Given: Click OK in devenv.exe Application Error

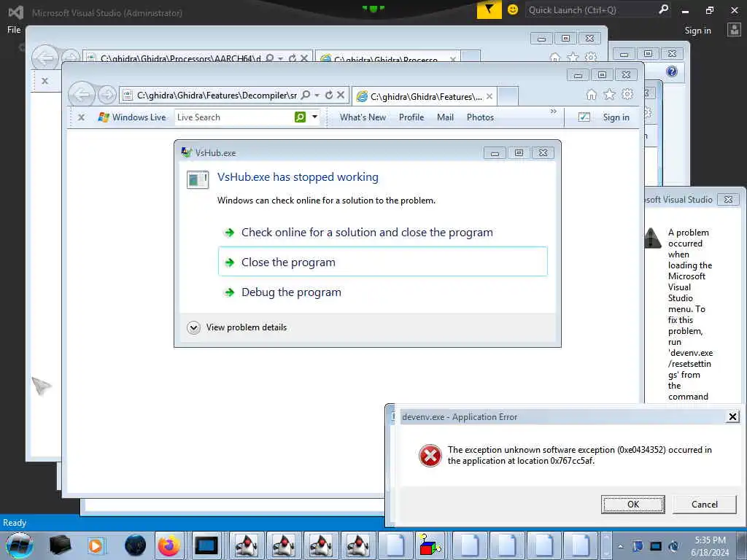Looking at the screenshot, I should point(632,505).
